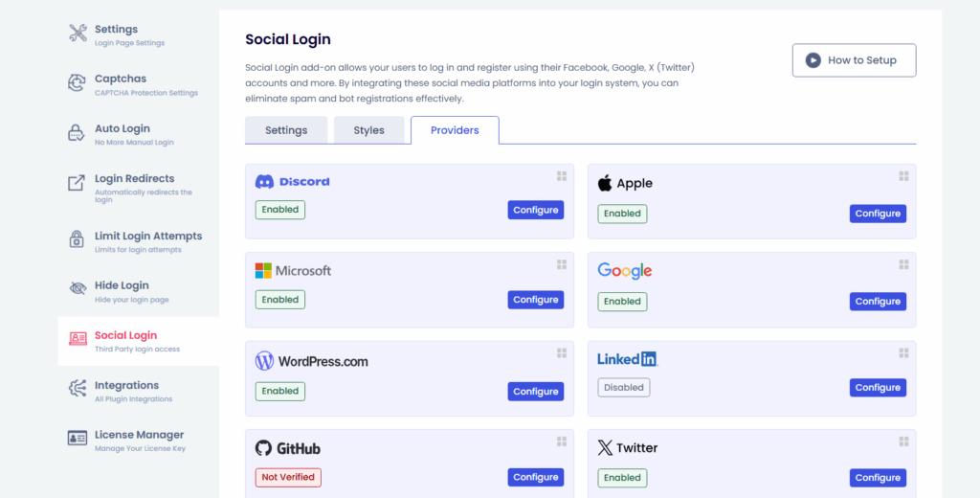Switch to the Styles tab
Viewport: 980px width, 498px height.
(368, 130)
